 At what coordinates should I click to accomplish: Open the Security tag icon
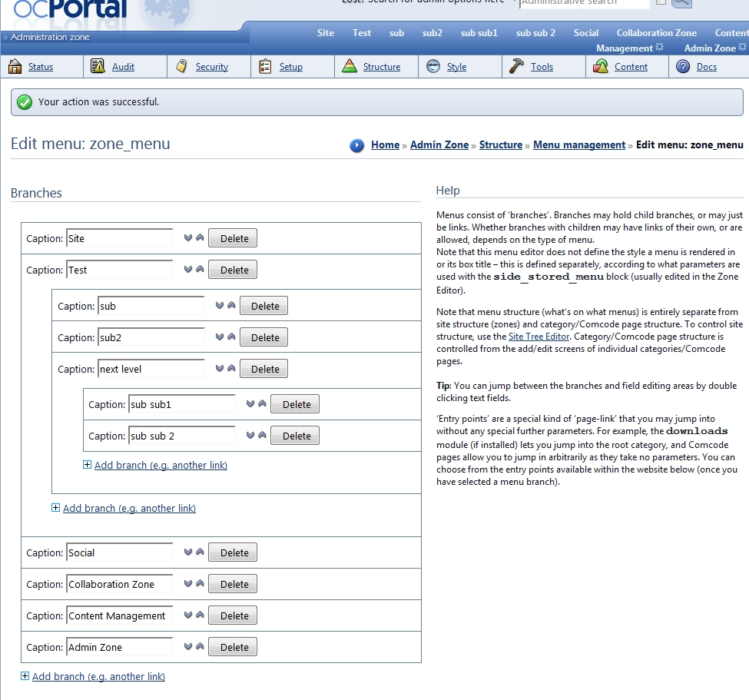click(x=182, y=67)
